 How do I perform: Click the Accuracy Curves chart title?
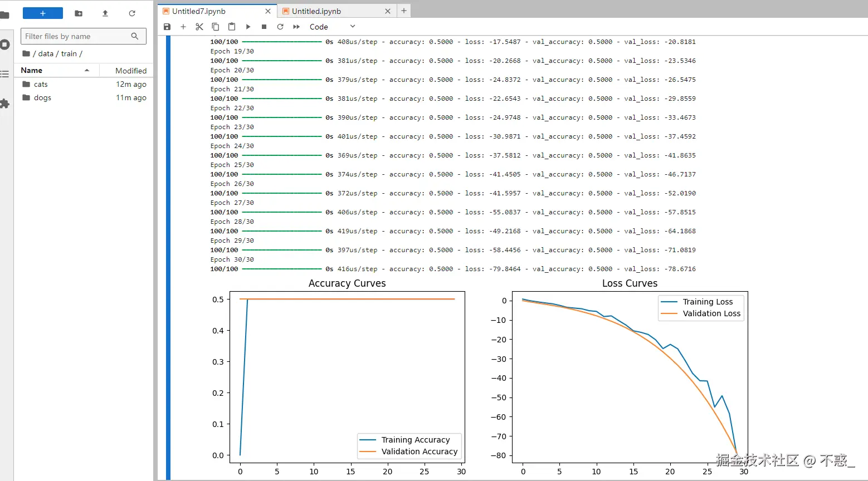(x=347, y=283)
